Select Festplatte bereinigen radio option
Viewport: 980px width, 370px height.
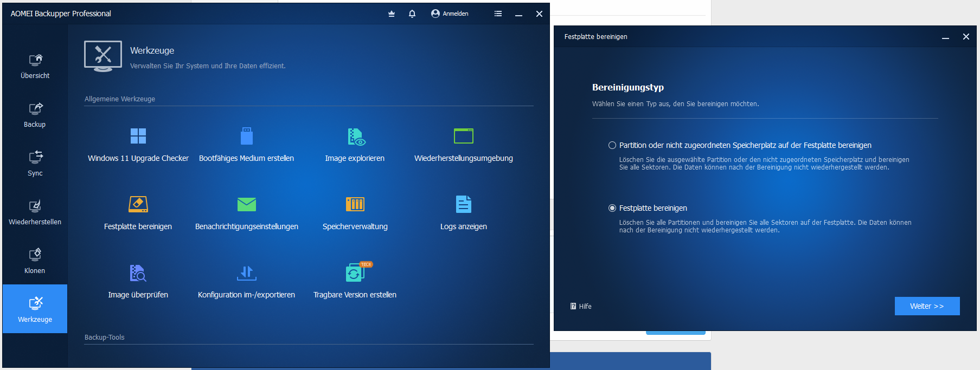[x=612, y=208]
